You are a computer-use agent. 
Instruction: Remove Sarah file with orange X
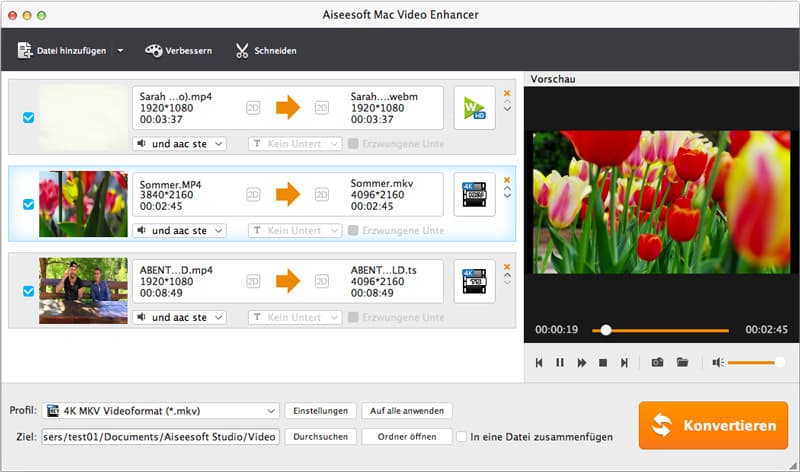point(507,93)
